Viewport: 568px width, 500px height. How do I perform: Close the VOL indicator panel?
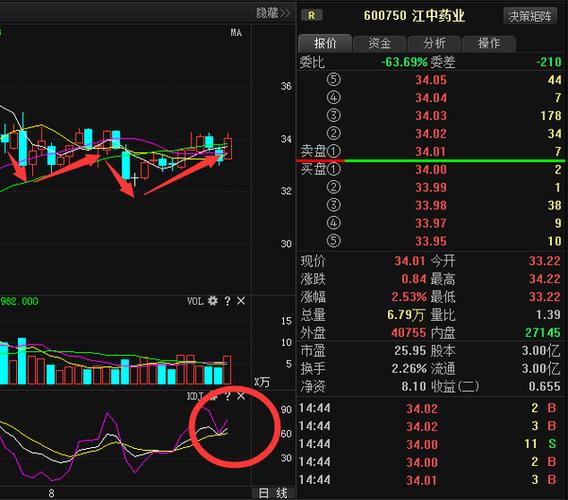point(241,301)
